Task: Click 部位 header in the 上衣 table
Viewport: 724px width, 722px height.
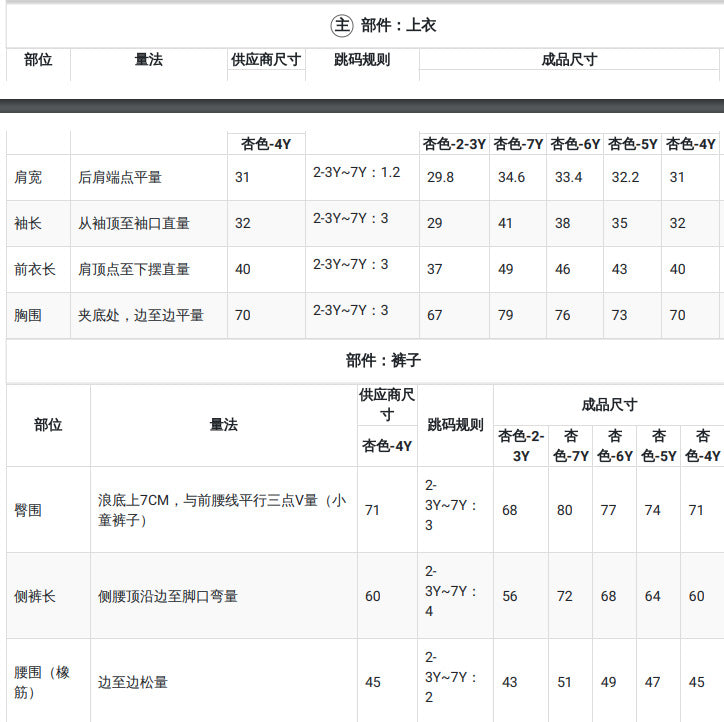Action: point(38,60)
